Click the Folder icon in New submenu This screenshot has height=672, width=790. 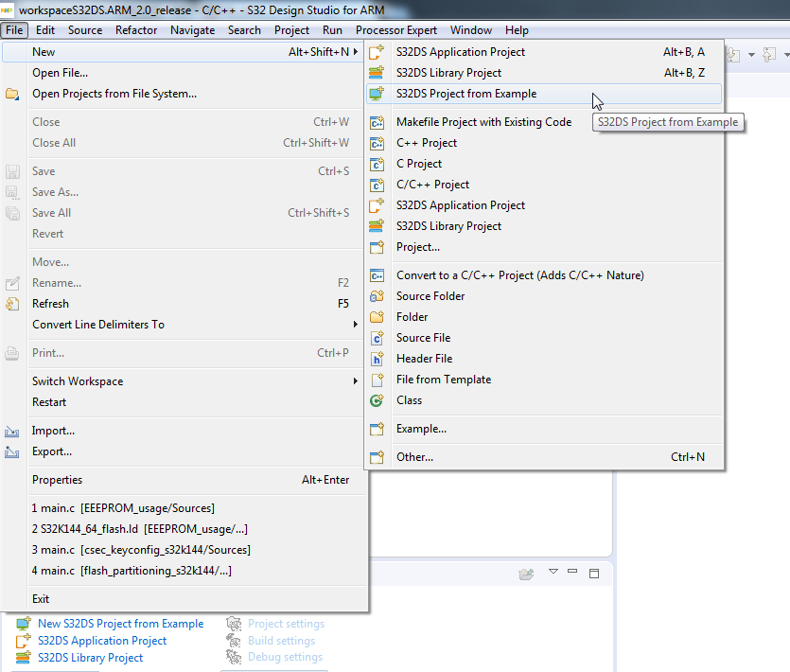(377, 317)
